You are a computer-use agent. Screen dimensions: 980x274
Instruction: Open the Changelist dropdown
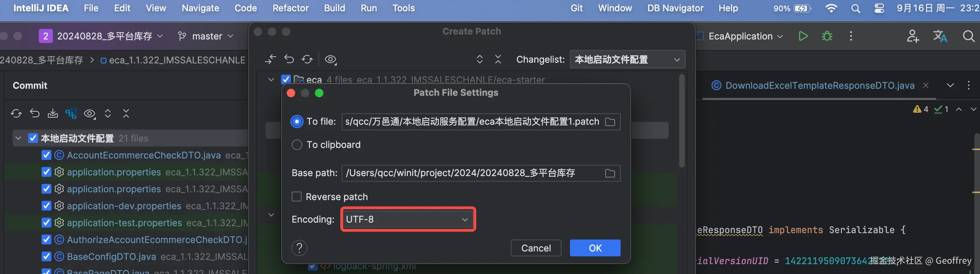pyautogui.click(x=627, y=60)
